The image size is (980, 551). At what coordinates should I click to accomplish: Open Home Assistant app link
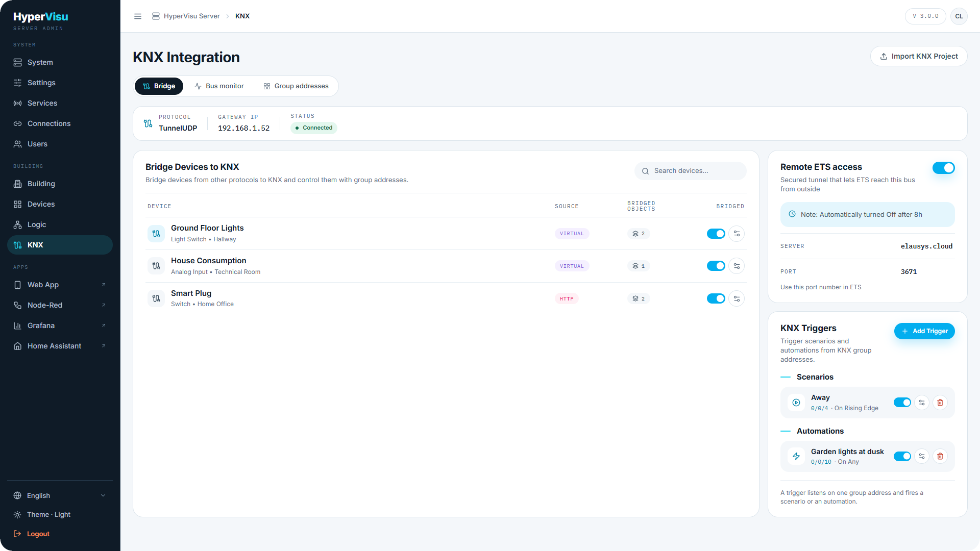click(x=60, y=346)
